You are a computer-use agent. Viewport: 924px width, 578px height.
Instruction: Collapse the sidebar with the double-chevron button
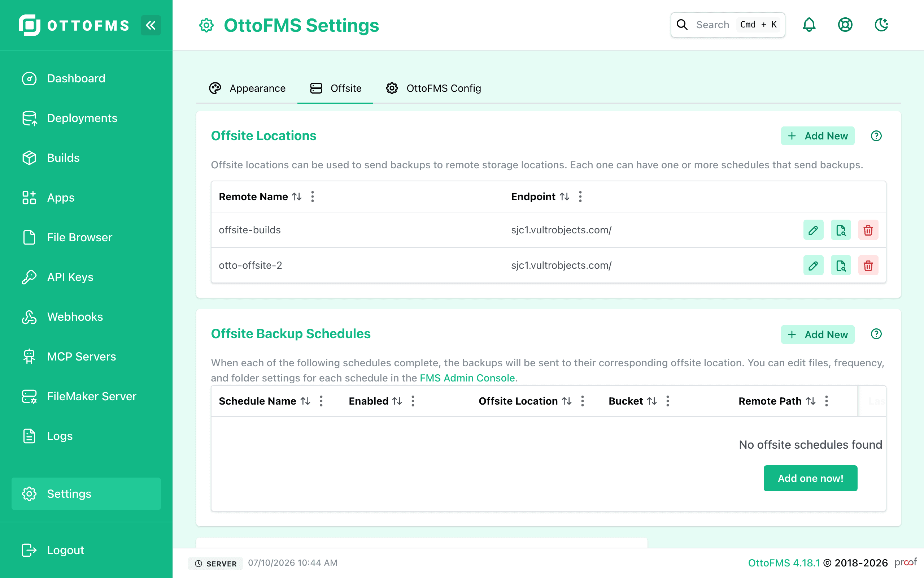pos(151,25)
